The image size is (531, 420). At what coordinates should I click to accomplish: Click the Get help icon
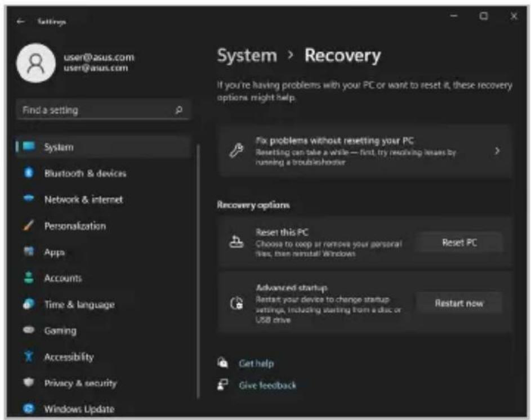click(222, 363)
